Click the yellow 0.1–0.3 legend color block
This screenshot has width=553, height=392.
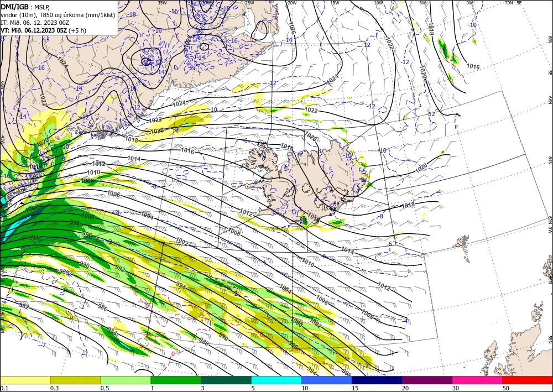tap(25, 380)
